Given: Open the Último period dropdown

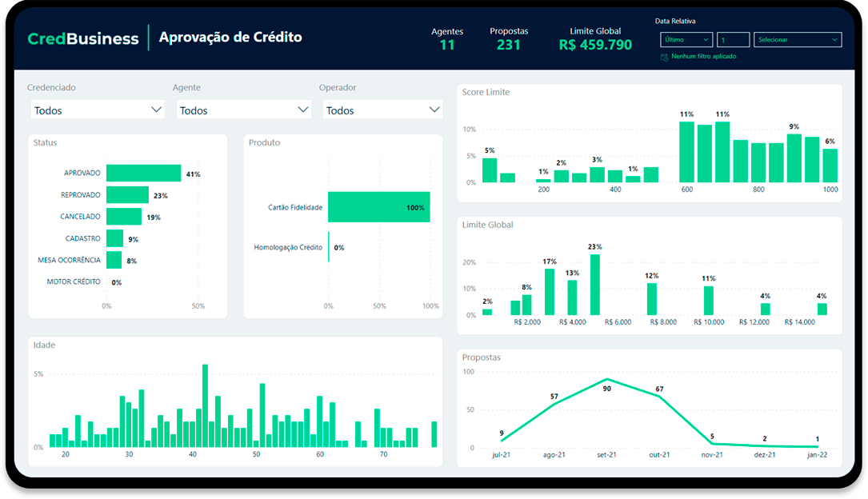Looking at the screenshot, I should pyautogui.click(x=686, y=38).
